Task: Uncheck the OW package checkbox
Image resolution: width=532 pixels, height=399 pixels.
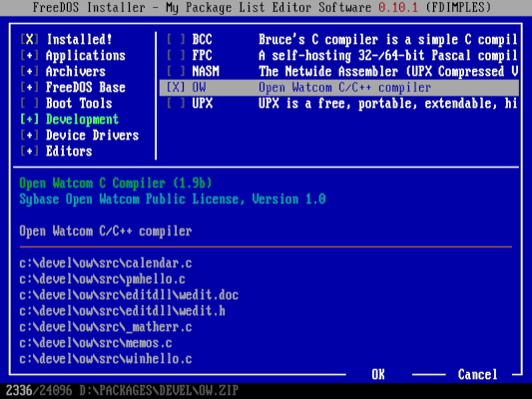Action: click(176, 88)
